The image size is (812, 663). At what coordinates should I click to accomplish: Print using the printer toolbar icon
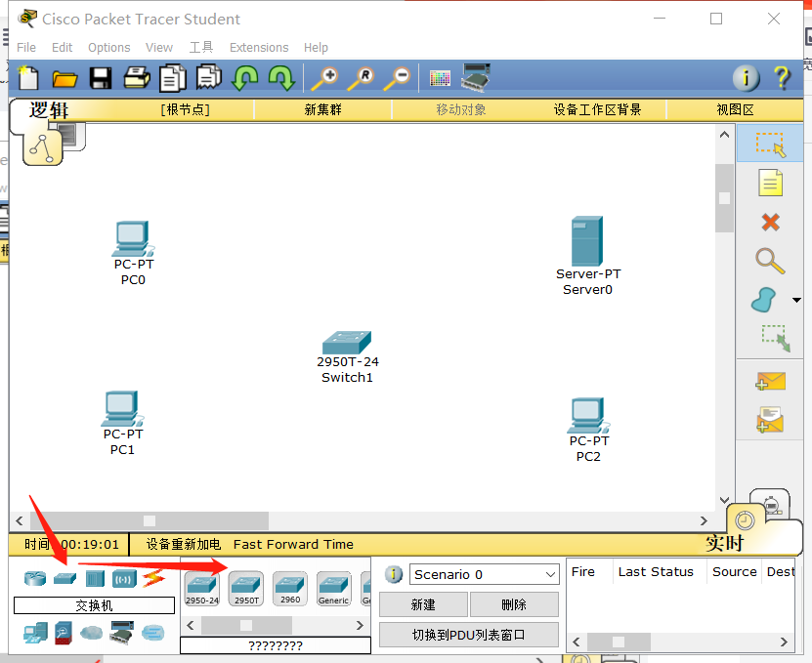[137, 78]
